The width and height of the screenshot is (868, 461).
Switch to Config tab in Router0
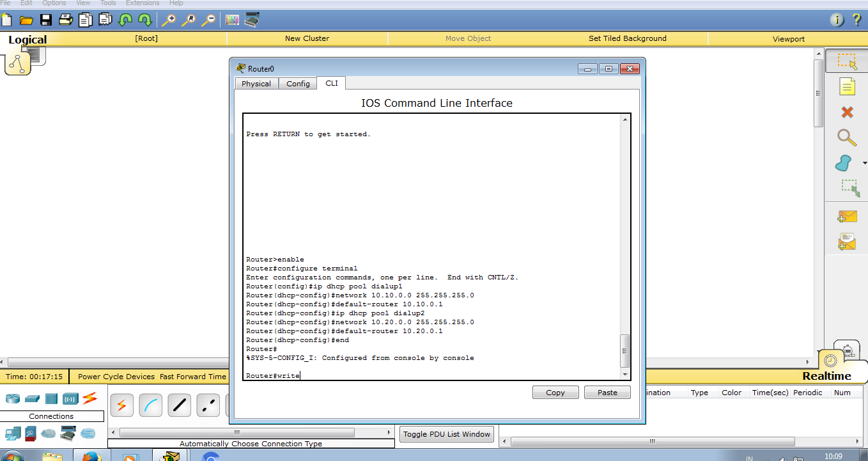click(298, 84)
